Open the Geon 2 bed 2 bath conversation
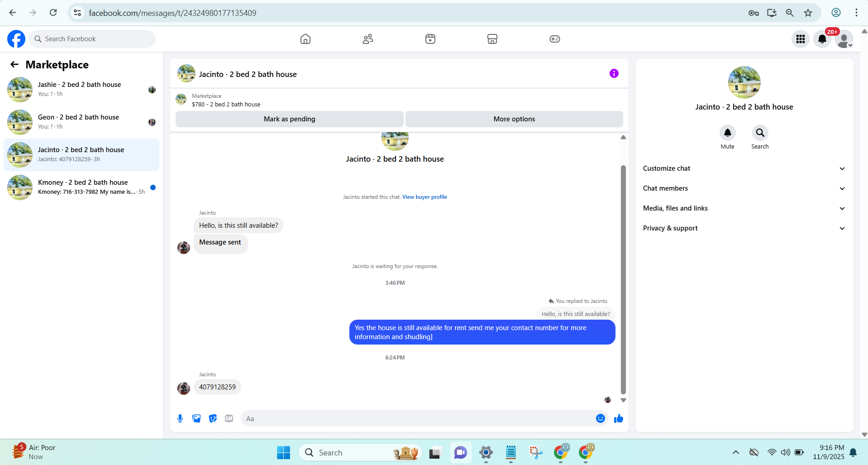Image resolution: width=868 pixels, height=465 pixels. [x=81, y=122]
